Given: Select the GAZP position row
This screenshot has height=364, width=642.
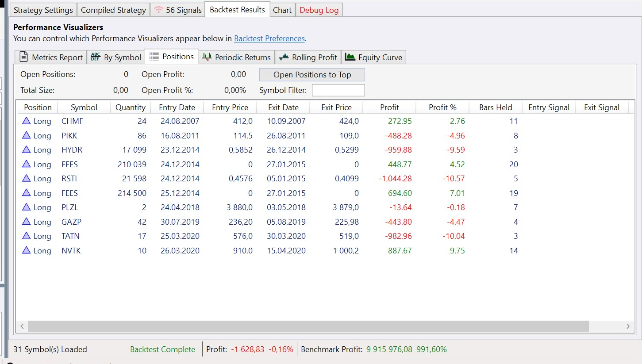Looking at the screenshot, I should 265,222.
